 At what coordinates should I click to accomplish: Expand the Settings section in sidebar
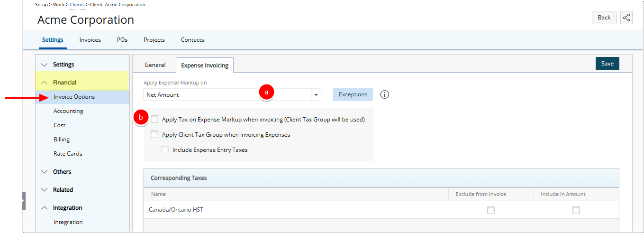[x=45, y=65]
